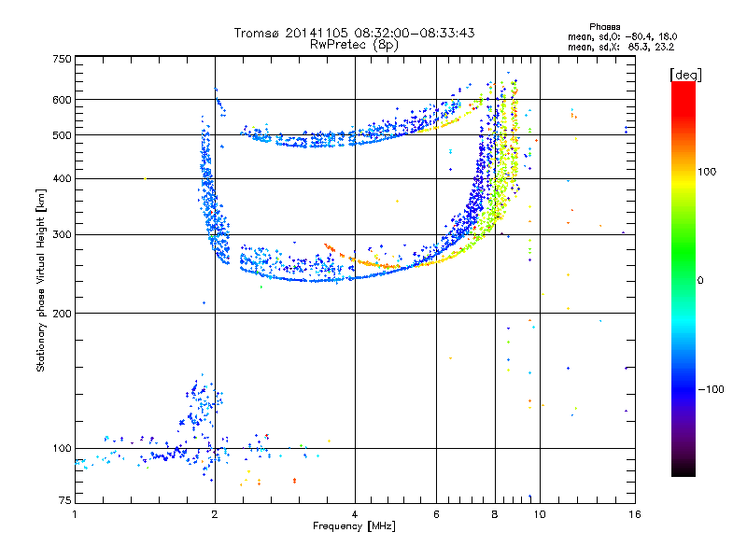Screen dimensions: 747x560
Task: Click the colorbar '0' tick label
Action: pyautogui.click(x=700, y=280)
